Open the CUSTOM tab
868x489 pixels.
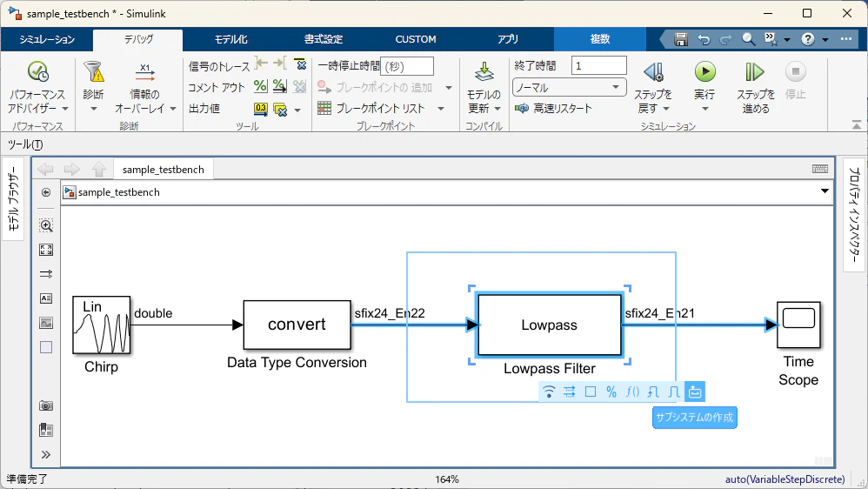tap(416, 39)
